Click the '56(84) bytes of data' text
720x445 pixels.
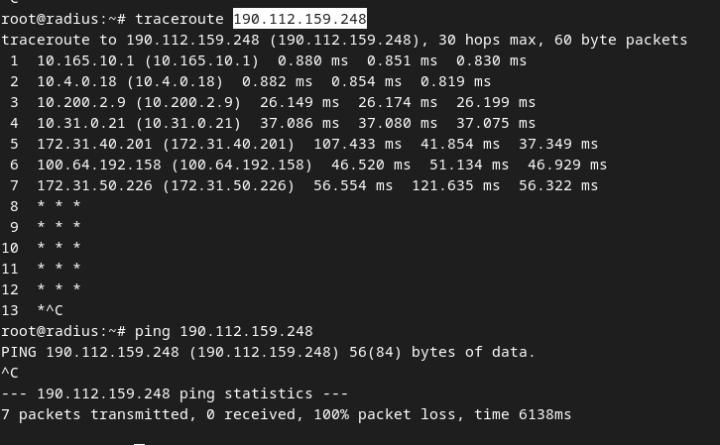(x=442, y=352)
